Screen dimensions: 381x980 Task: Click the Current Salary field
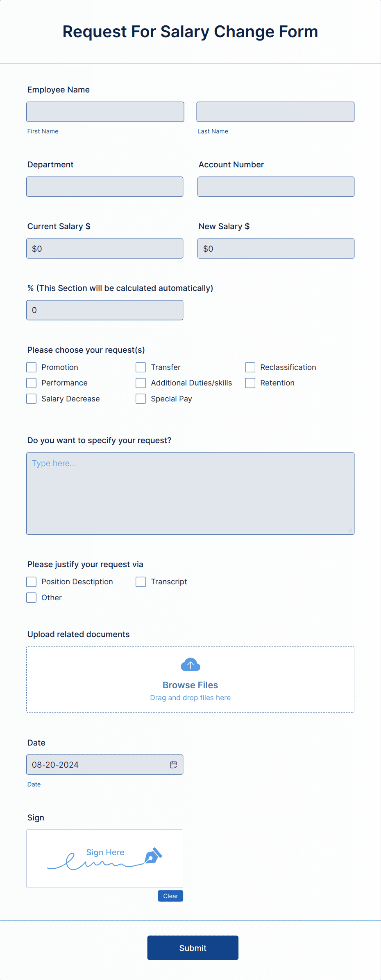coord(104,248)
